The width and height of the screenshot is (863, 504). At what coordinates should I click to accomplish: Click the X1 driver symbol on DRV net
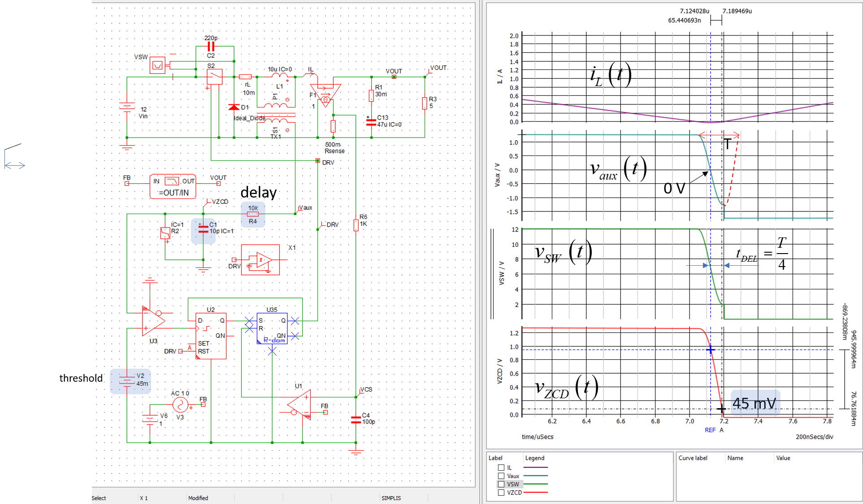[260, 260]
